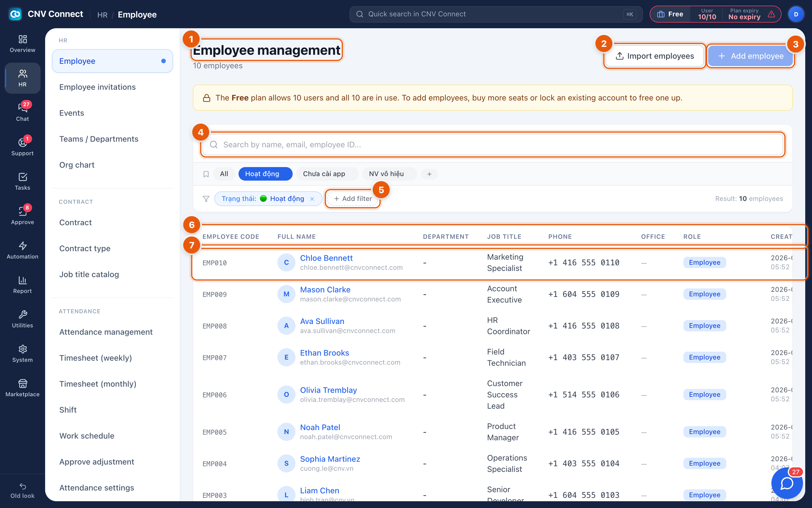
Task: Open Ava Sullivan's profile link
Action: 322,321
